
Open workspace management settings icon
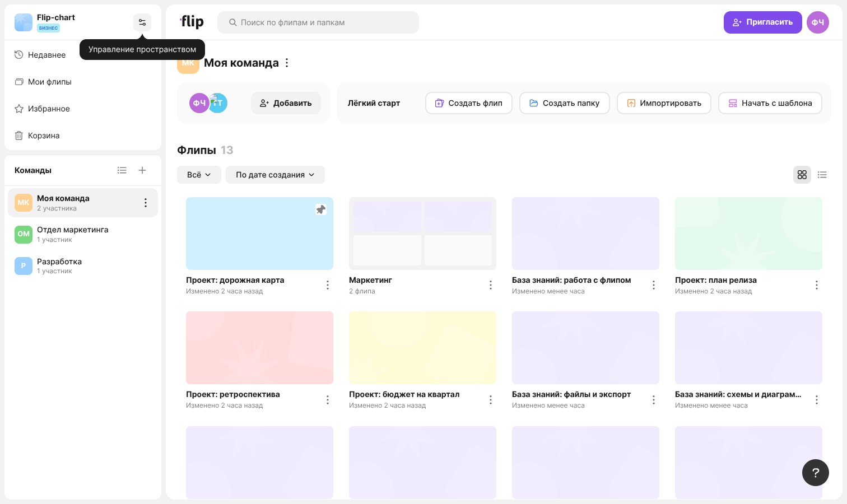point(142,22)
